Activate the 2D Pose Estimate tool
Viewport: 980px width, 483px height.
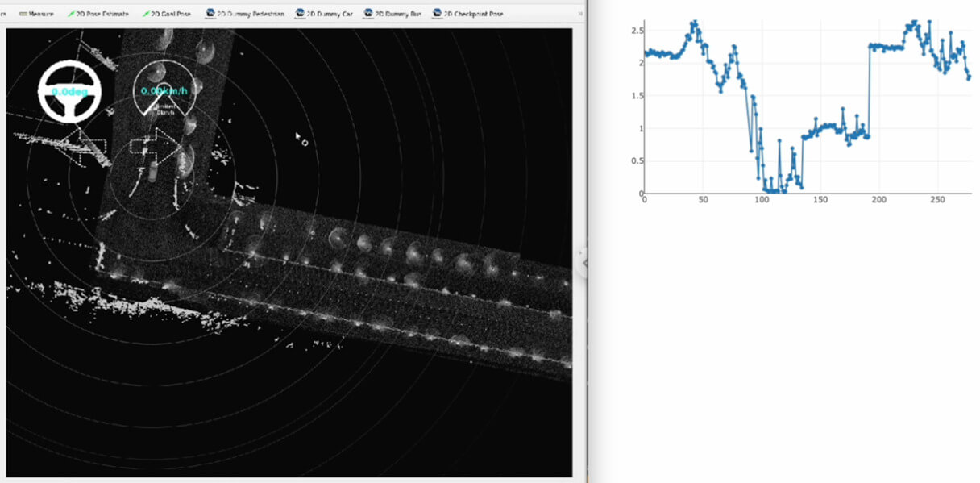98,14
